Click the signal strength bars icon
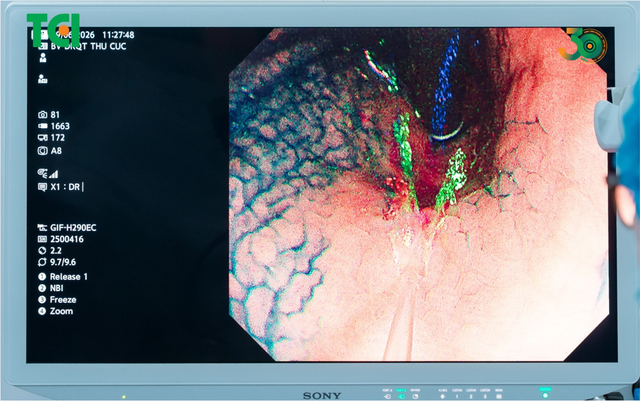This screenshot has width=640, height=401. click(x=53, y=174)
